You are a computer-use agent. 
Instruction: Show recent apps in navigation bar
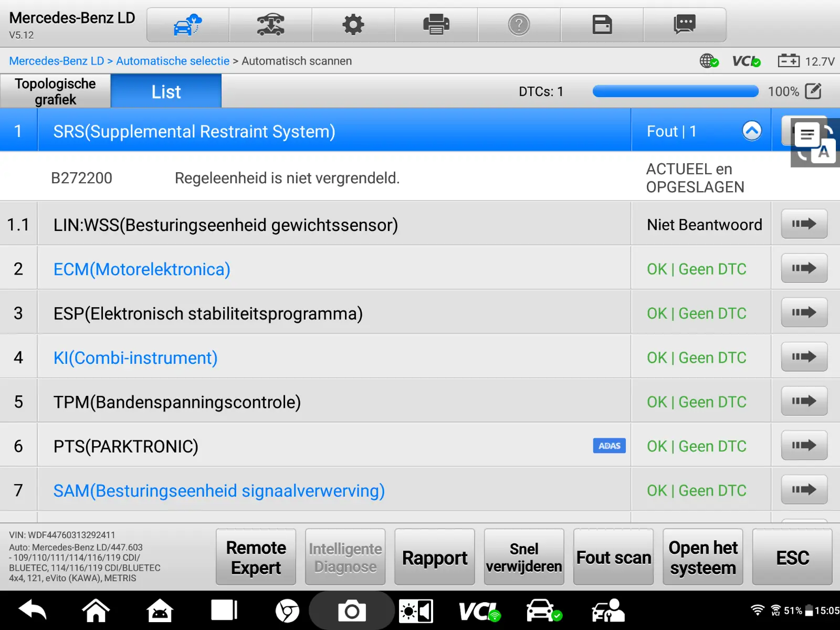(x=224, y=611)
